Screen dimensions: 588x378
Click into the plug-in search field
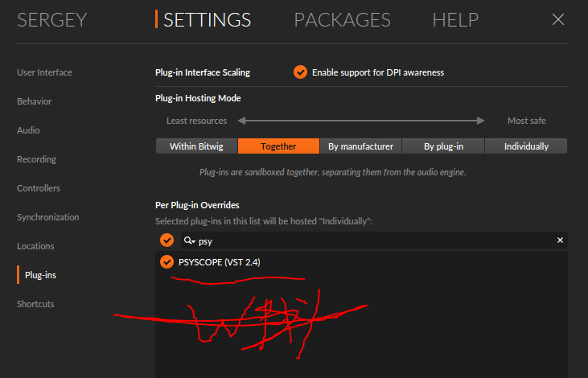click(374, 240)
